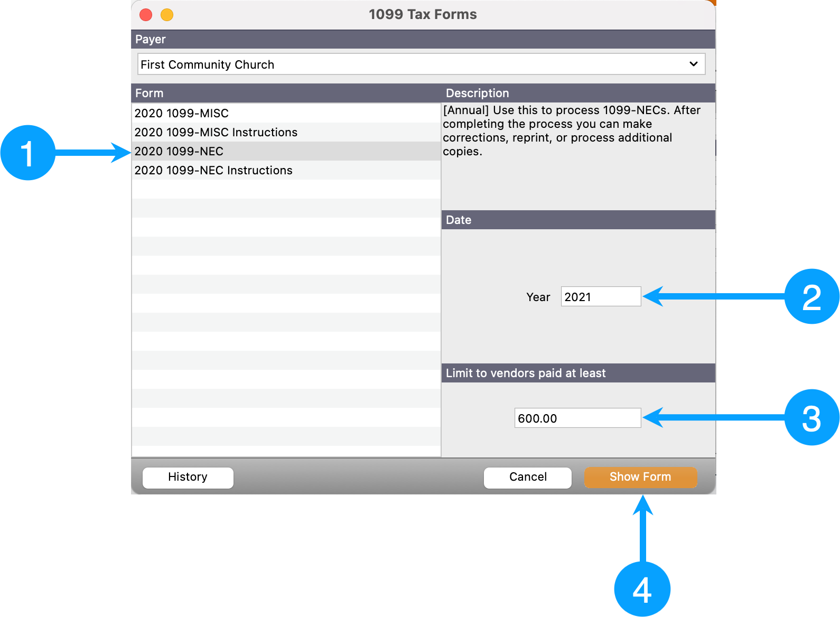The image size is (840, 617).
Task: Close the 1099 Tax Forms window
Action: [x=146, y=15]
